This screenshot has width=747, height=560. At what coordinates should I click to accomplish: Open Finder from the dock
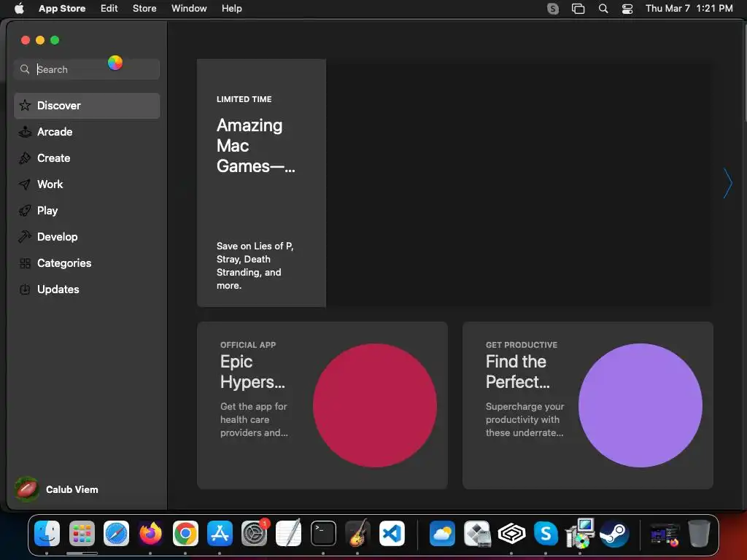[47, 533]
